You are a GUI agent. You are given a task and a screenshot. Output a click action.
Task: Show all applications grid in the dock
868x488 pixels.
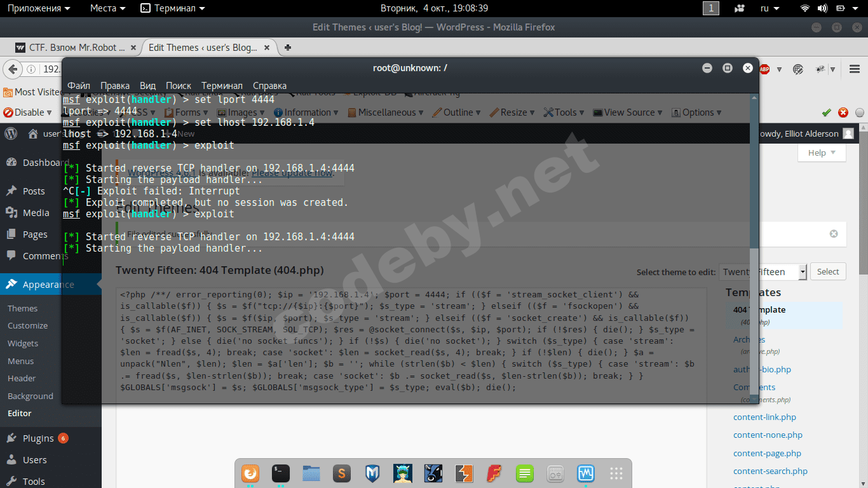coord(616,473)
